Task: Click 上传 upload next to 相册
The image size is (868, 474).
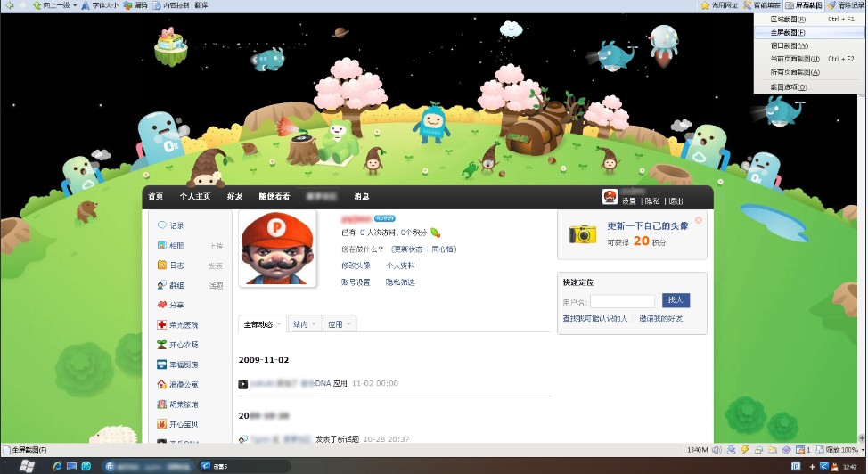Action: (216, 246)
